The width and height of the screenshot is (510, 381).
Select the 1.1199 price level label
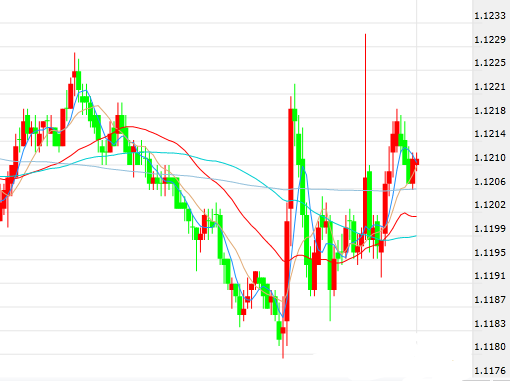(490, 229)
